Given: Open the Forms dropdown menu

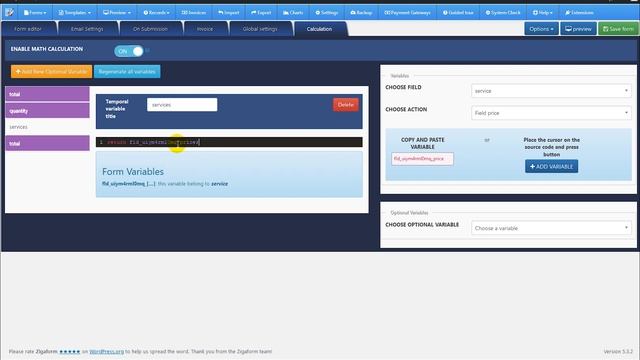Looking at the screenshot, I should (35, 13).
